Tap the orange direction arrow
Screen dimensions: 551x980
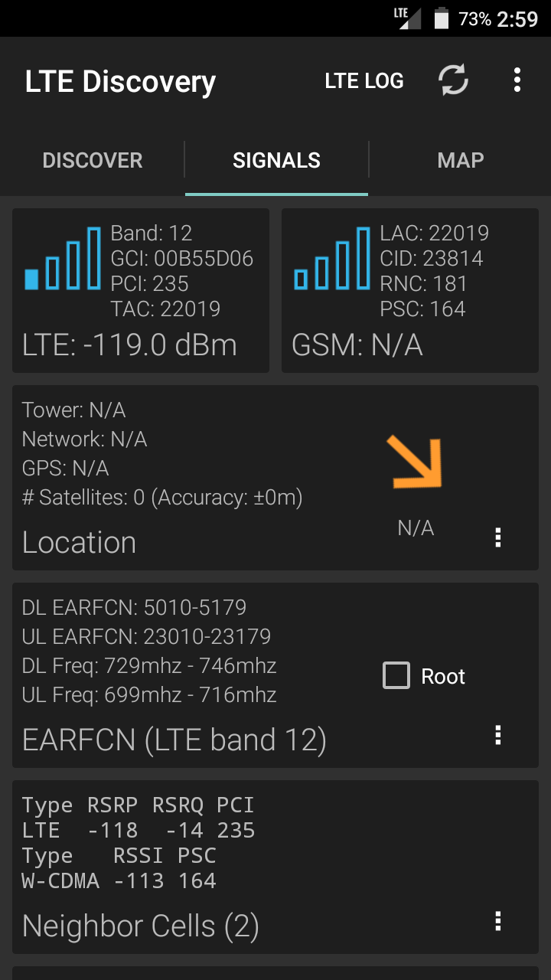[x=416, y=462]
